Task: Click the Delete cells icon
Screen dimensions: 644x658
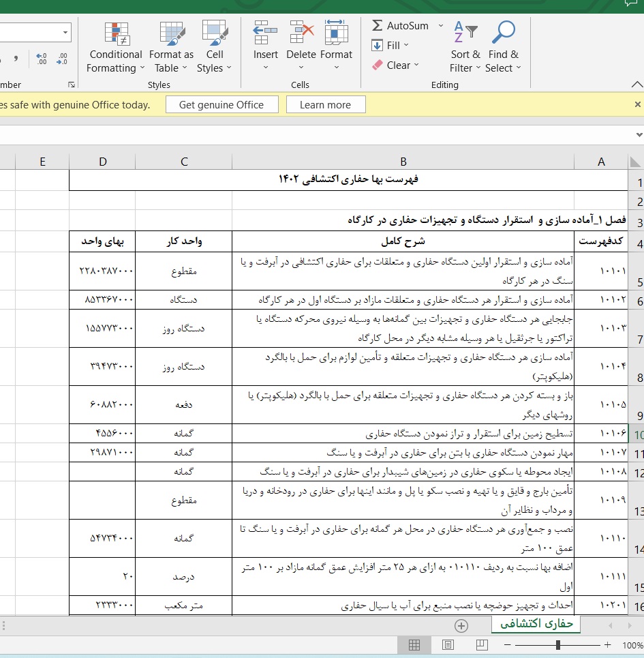Action: tap(301, 33)
